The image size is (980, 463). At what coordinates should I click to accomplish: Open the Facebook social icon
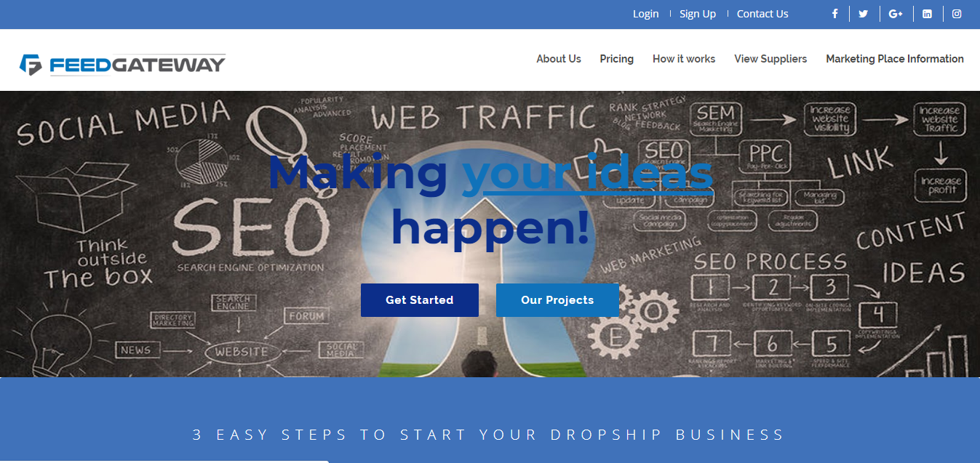[x=835, y=14]
